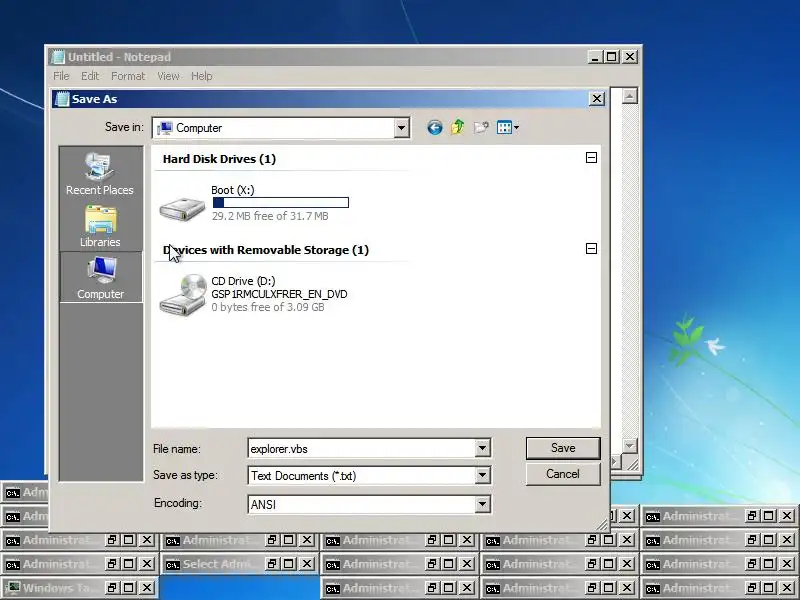Select the Boot (X:) hard drive icon

182,208
